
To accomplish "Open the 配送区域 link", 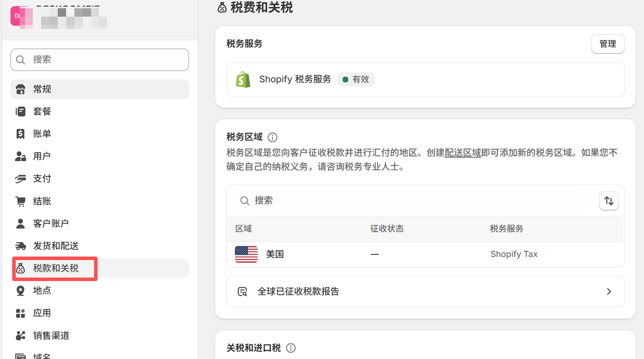I will pyautogui.click(x=463, y=153).
